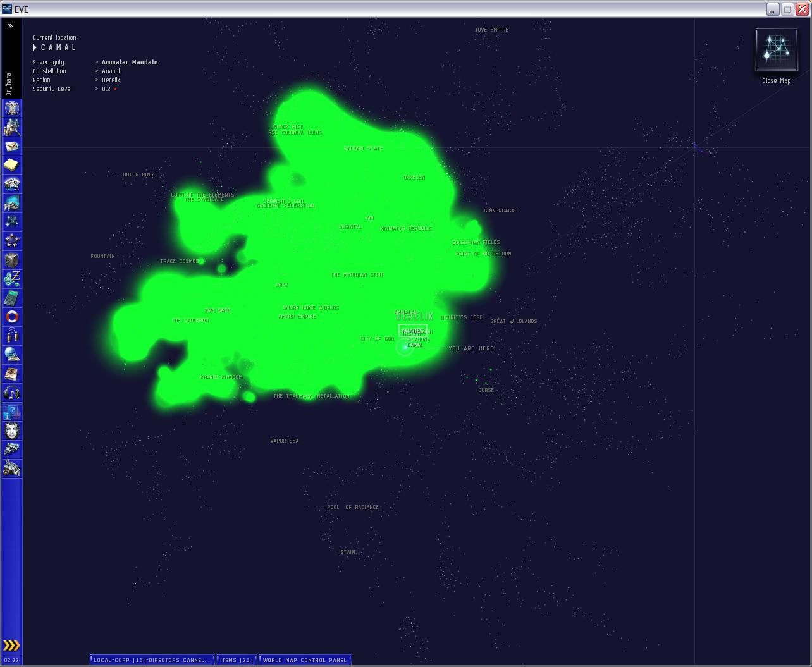This screenshot has height=667, width=812.
Task: Open the Local-Corp Directors Channel tab
Action: tap(152, 660)
